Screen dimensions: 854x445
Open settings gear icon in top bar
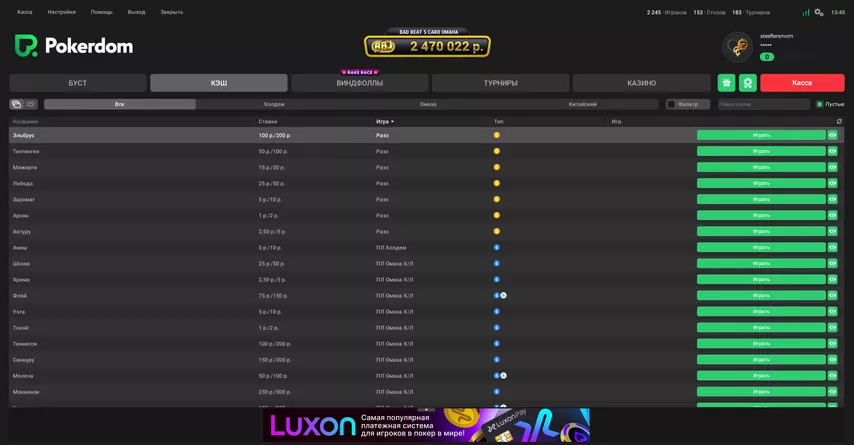click(x=819, y=12)
